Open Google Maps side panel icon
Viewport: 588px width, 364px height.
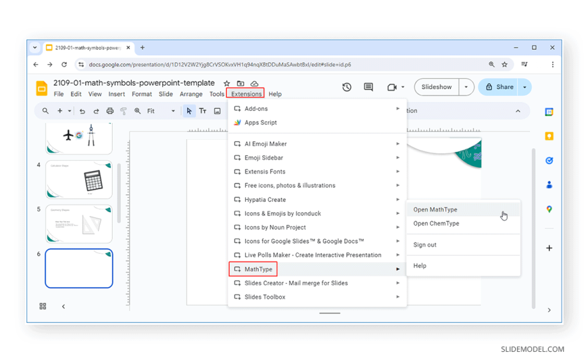point(549,209)
